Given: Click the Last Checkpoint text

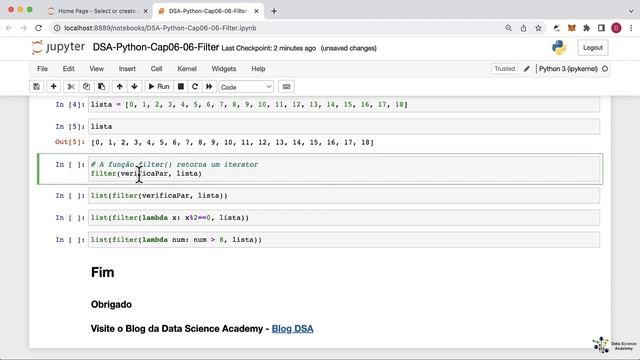Looking at the screenshot, I should tap(269, 48).
